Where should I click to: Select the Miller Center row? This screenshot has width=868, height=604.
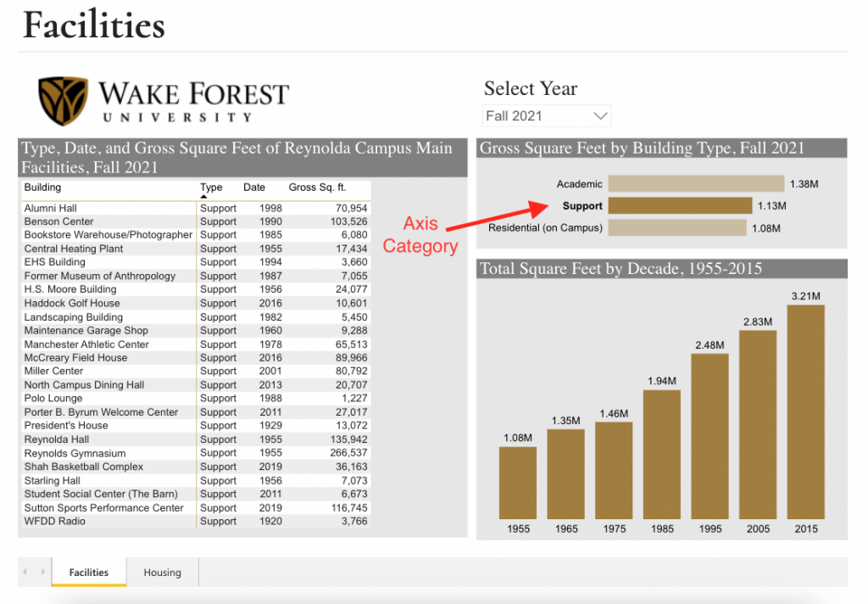(x=196, y=372)
